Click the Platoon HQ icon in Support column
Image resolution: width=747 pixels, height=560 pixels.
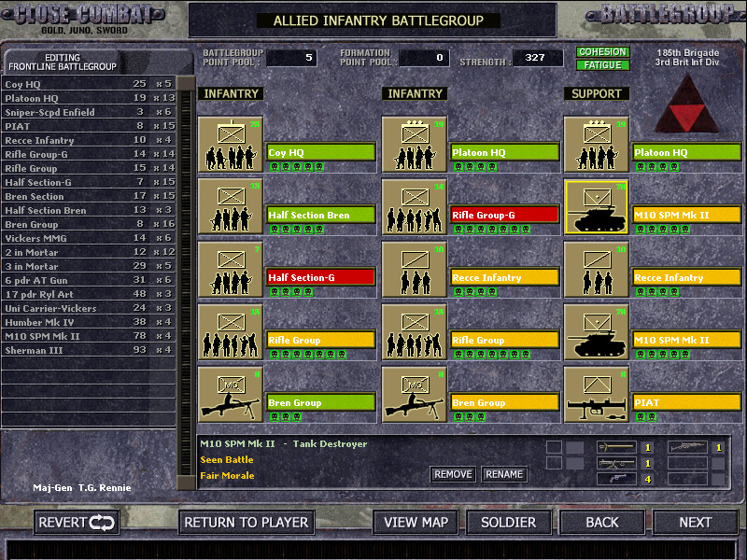click(597, 145)
